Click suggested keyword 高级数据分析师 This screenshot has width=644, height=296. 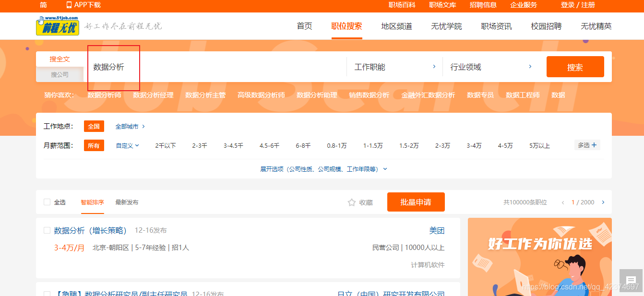click(x=261, y=95)
